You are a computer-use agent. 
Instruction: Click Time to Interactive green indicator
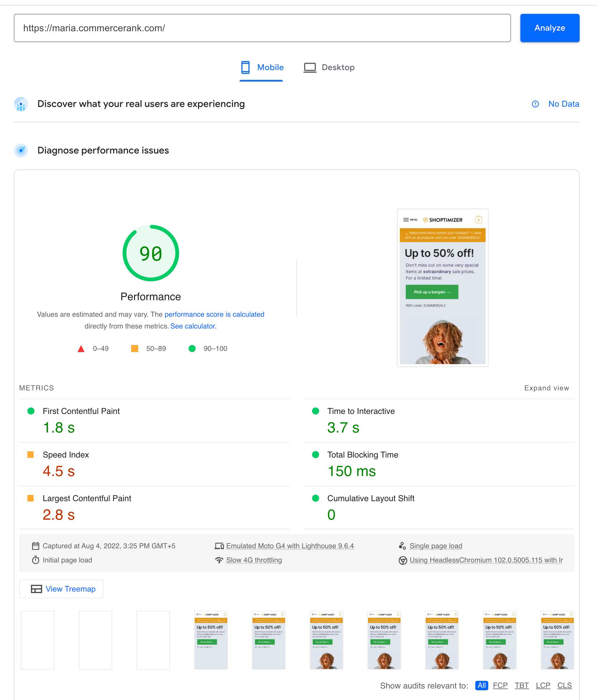point(316,411)
